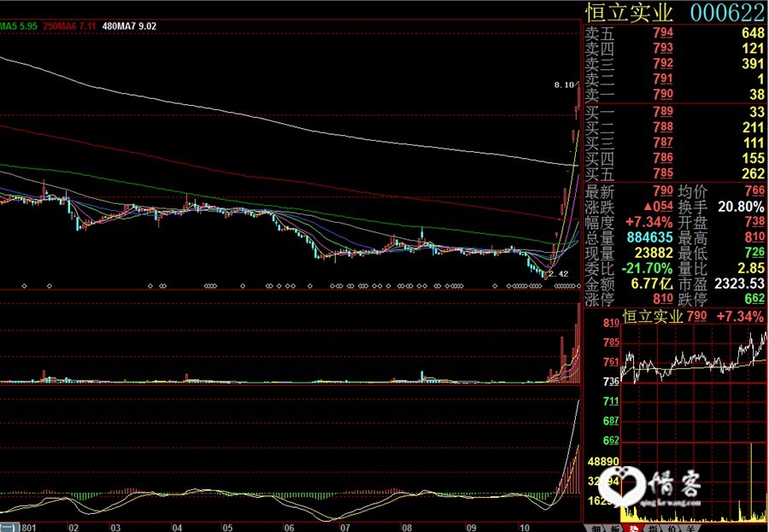The image size is (769, 532).
Task: Click the white 480MA7 9.02 indicator label
Action: tap(130, 26)
